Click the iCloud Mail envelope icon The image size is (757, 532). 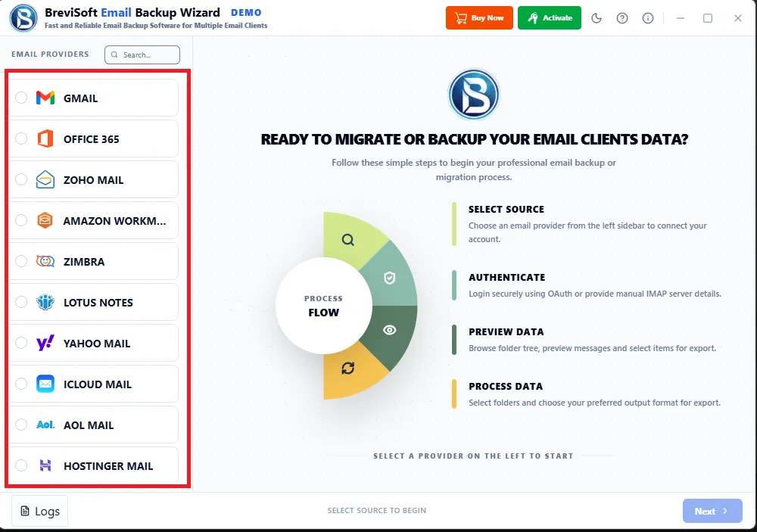[45, 384]
